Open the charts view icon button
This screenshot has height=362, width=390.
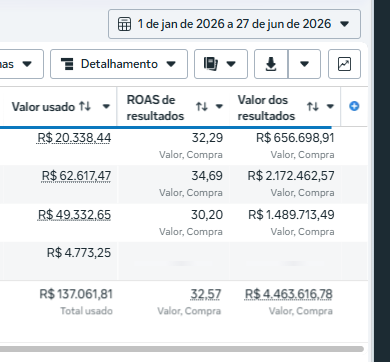click(x=344, y=64)
